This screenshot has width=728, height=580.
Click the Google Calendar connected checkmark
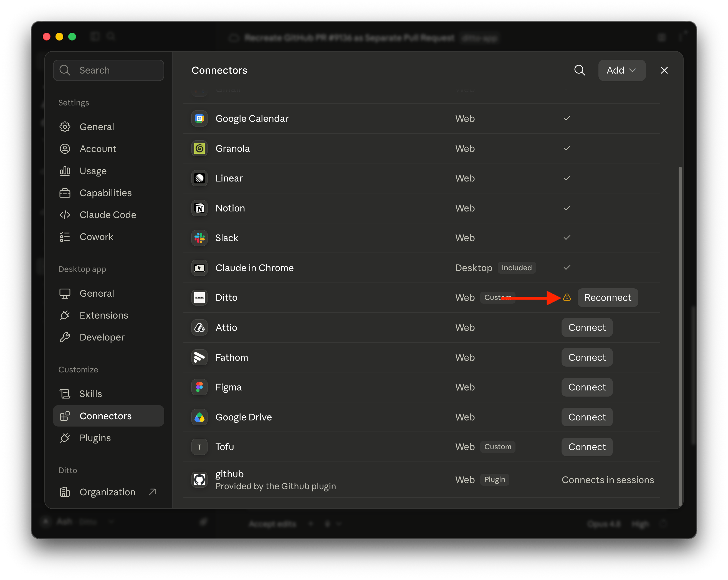[567, 118]
